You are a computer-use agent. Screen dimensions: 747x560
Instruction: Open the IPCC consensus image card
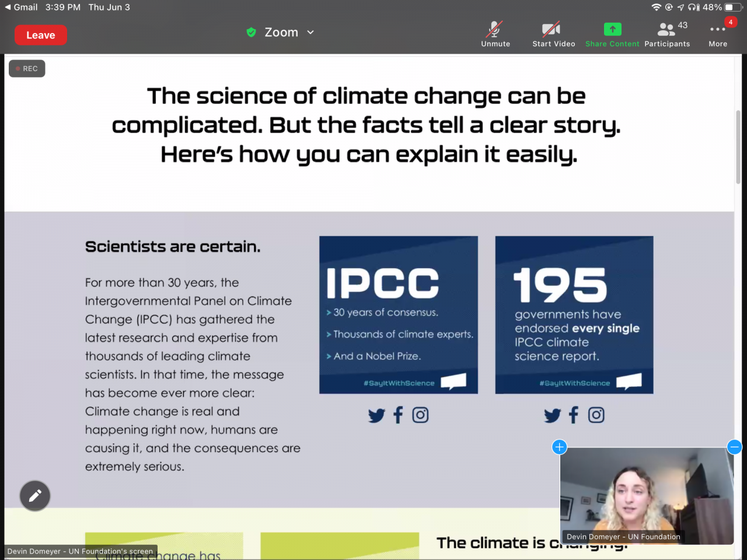pyautogui.click(x=399, y=315)
